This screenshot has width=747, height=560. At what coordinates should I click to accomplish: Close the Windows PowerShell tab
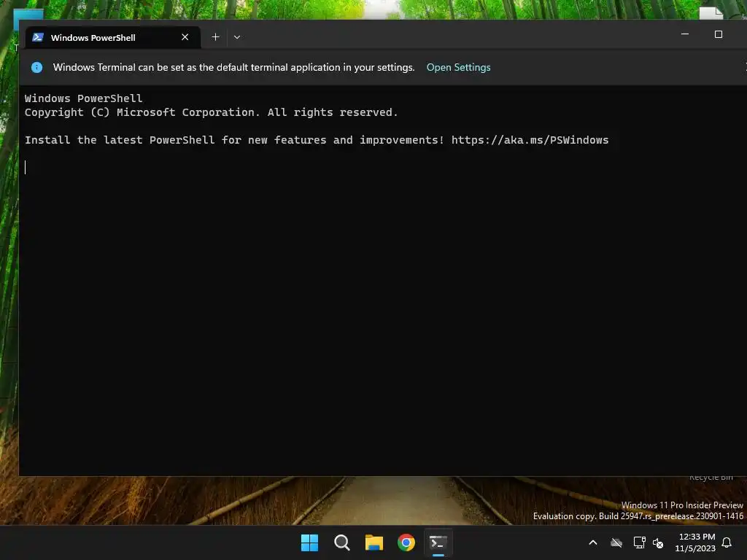pyautogui.click(x=185, y=37)
